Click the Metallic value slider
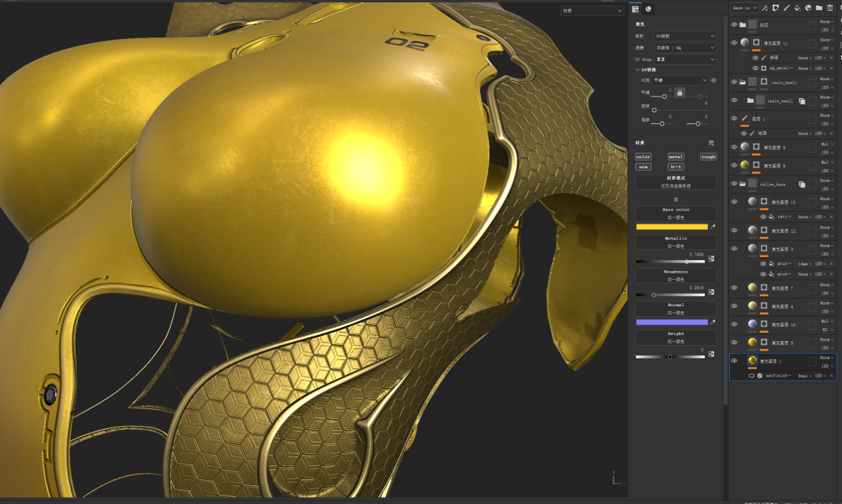 pyautogui.click(x=670, y=262)
